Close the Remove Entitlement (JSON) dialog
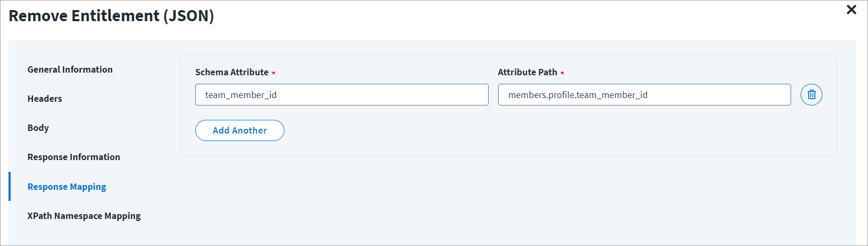Viewport: 868px width, 246px height. click(x=852, y=10)
